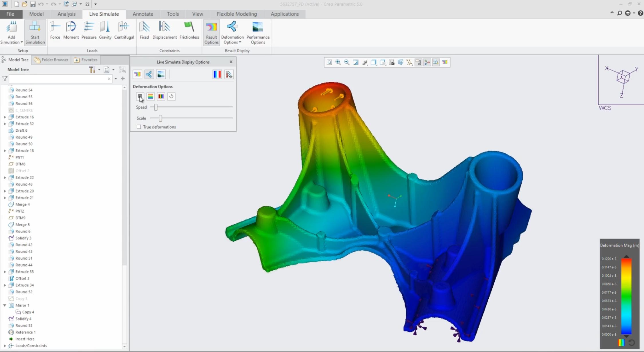Toggle simulation probe visibility with the thermometer icon
Viewport: 644px width, 352px height.
click(229, 74)
